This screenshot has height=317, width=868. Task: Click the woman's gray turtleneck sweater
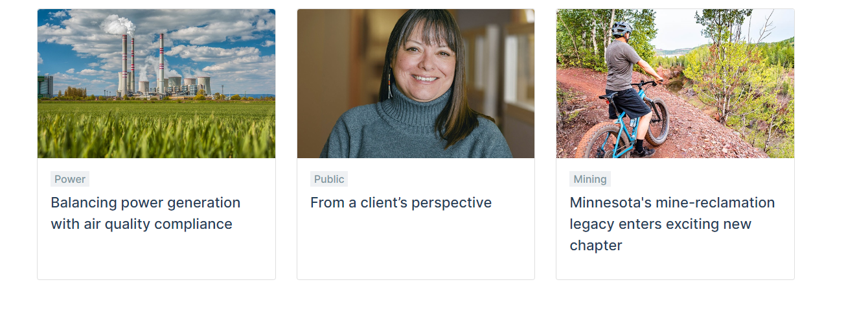pos(415,133)
